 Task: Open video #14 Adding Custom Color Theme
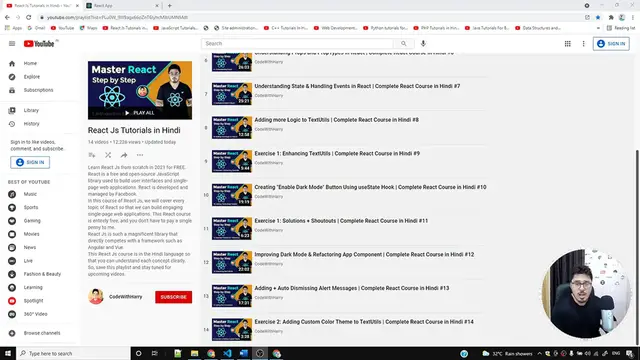pyautogui.click(x=364, y=322)
